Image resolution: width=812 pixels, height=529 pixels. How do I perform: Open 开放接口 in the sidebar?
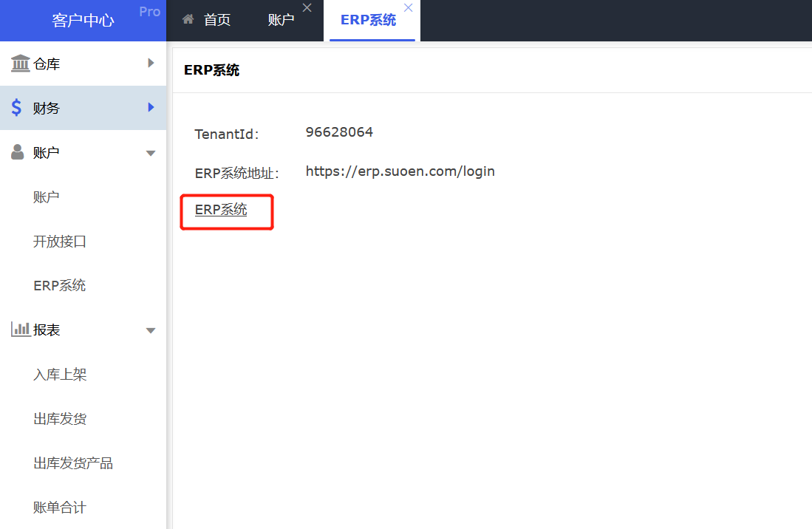(60, 242)
